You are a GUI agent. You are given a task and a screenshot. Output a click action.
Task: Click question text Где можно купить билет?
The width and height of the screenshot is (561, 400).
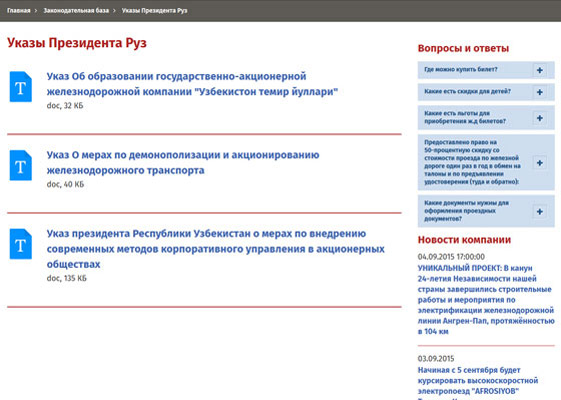(460, 69)
